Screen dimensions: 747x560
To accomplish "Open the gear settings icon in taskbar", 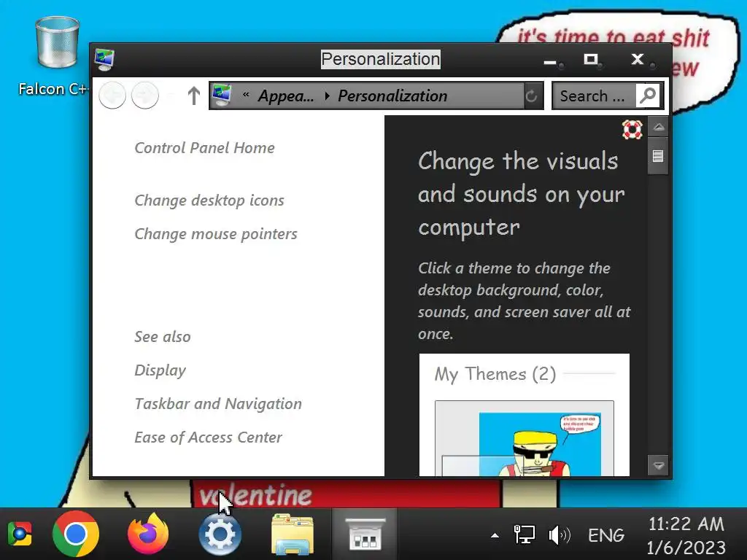I will [220, 534].
